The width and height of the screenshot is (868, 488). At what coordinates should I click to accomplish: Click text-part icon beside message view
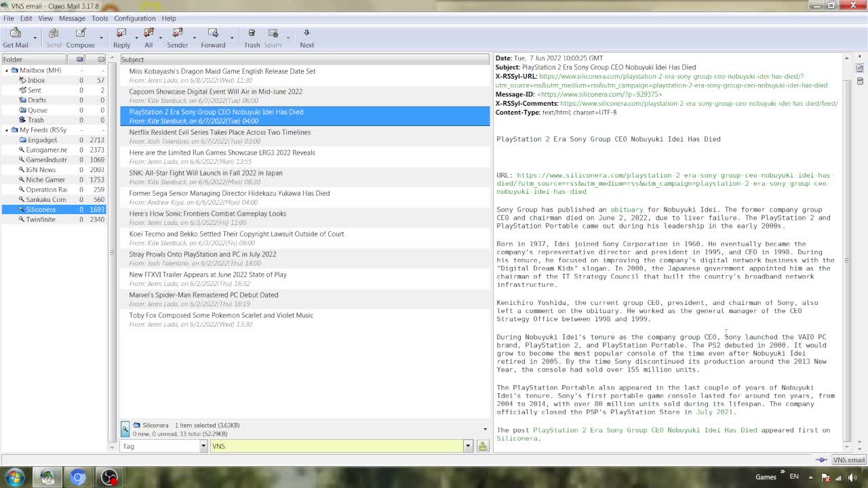pyautogui.click(x=860, y=68)
